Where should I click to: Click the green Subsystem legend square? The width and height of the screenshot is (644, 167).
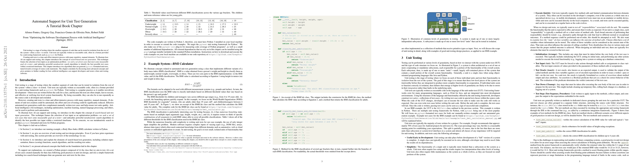pos(464,24)
